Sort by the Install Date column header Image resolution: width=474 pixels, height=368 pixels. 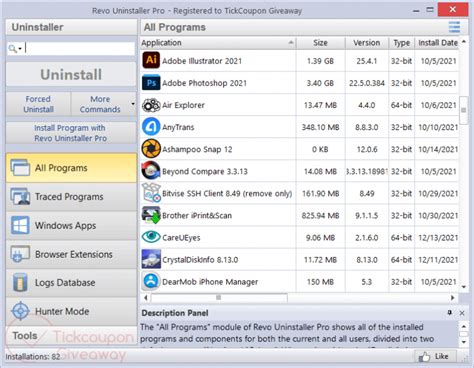437,43
